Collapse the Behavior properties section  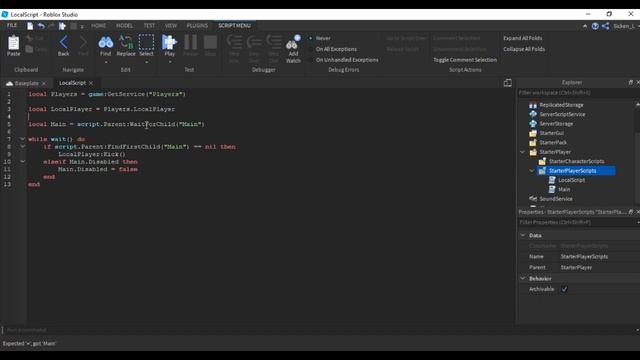click(523, 278)
